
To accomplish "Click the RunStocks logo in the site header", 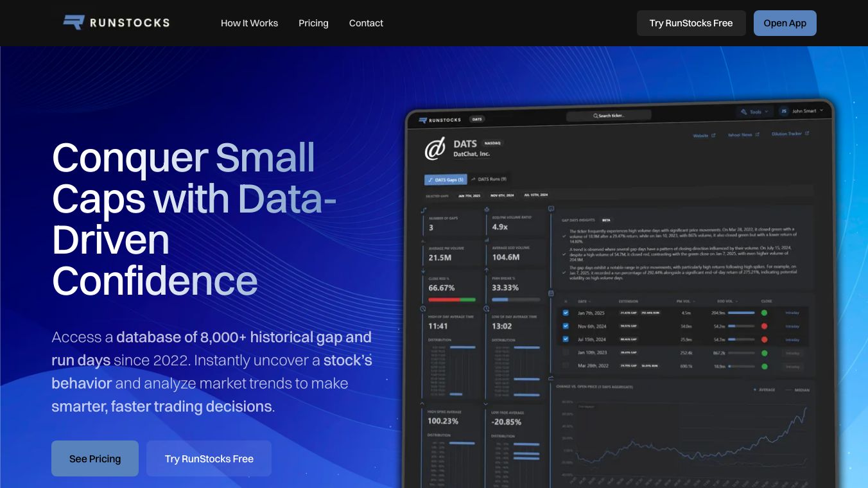I will tap(116, 23).
